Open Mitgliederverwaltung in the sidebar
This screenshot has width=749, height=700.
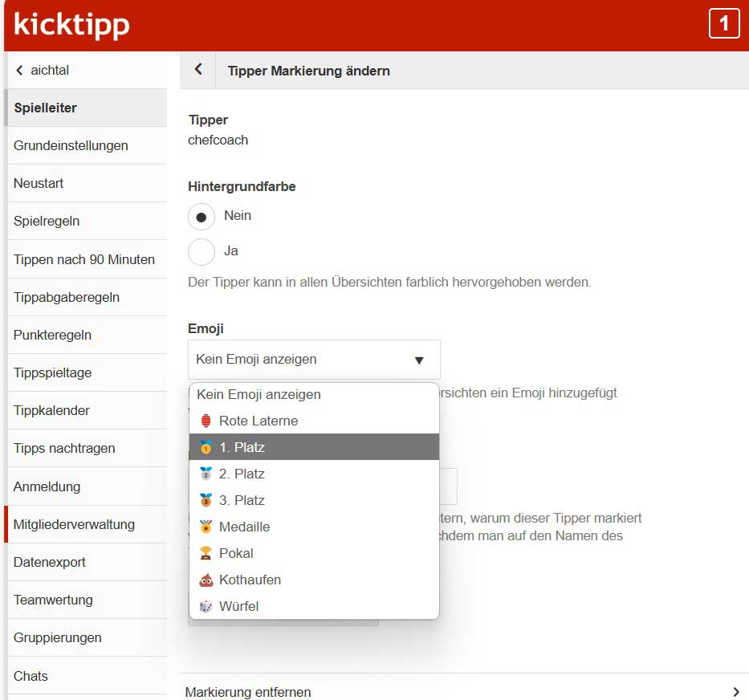tap(74, 524)
